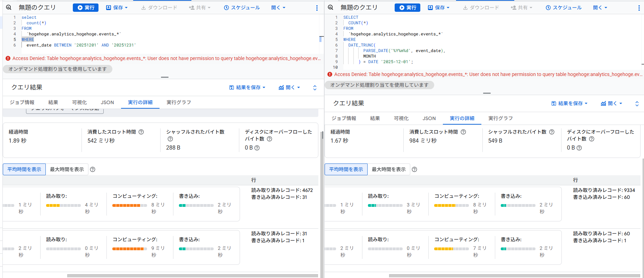The width and height of the screenshot is (644, 278).
Task: Expand the top 開く menu in left panel
Action: pos(278,8)
